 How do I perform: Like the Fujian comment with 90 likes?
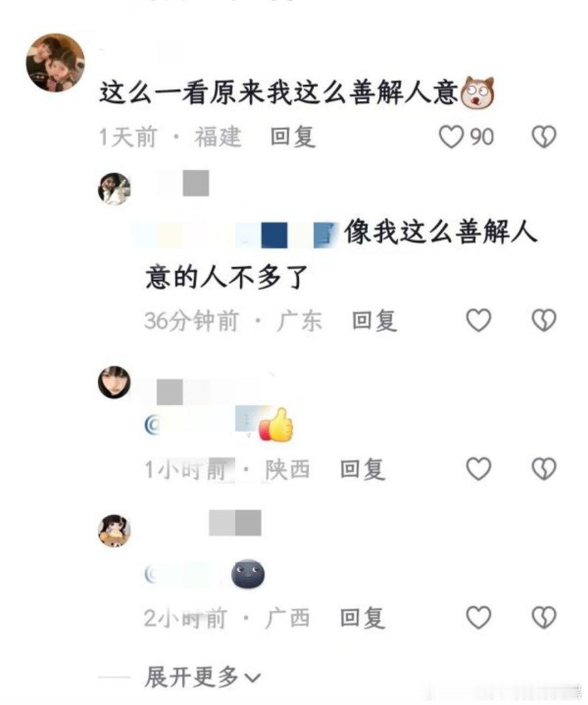pos(451,137)
